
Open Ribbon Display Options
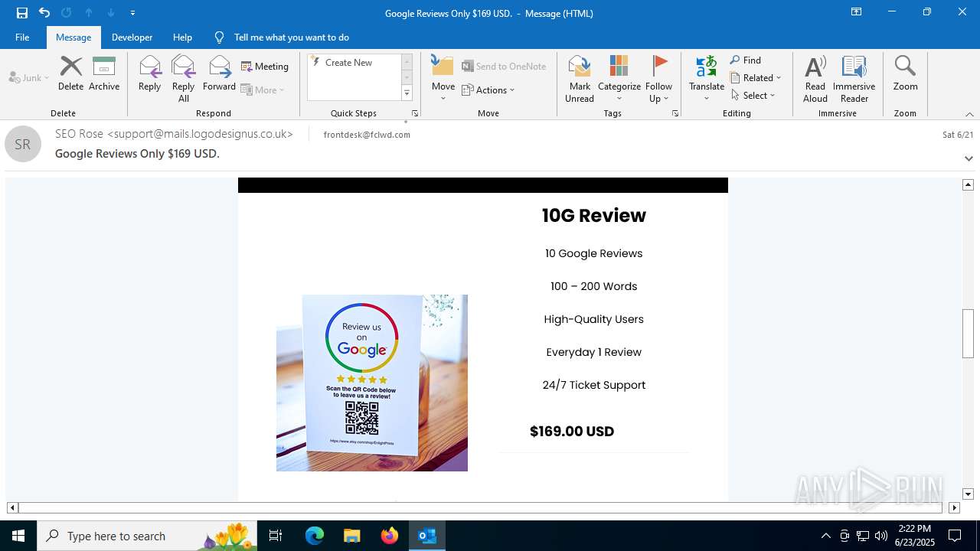(x=856, y=12)
